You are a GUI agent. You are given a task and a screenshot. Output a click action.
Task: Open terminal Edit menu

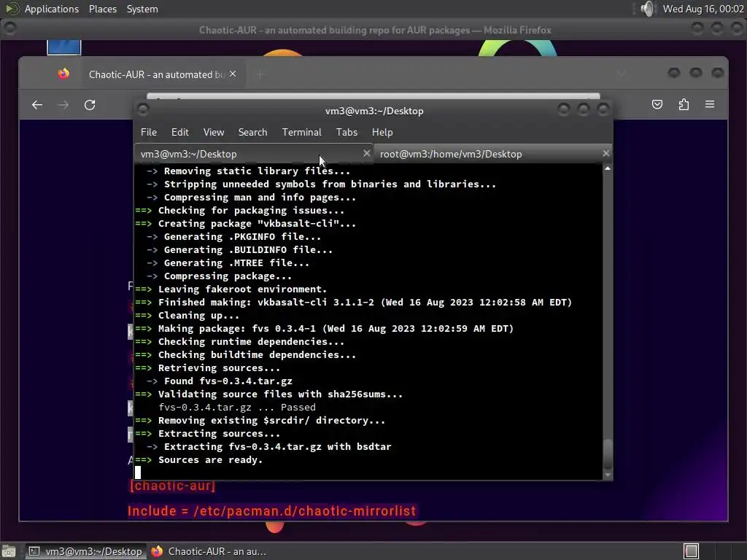pyautogui.click(x=179, y=133)
